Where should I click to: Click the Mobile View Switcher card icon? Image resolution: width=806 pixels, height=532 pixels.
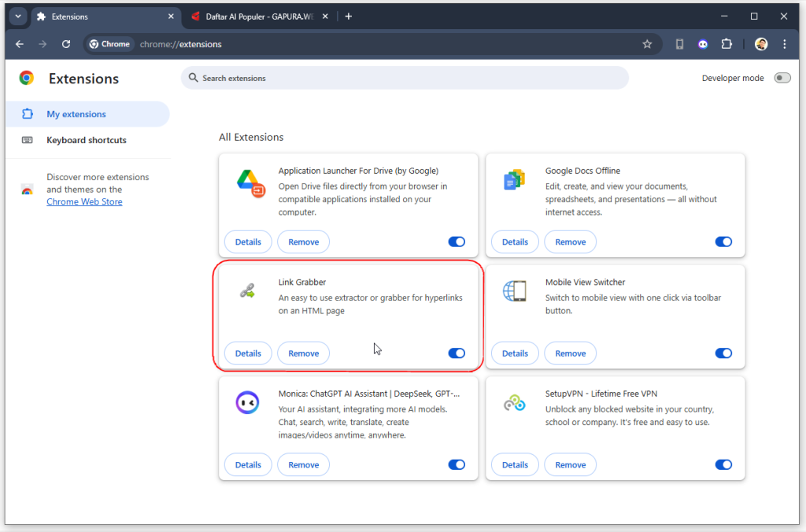point(515,291)
